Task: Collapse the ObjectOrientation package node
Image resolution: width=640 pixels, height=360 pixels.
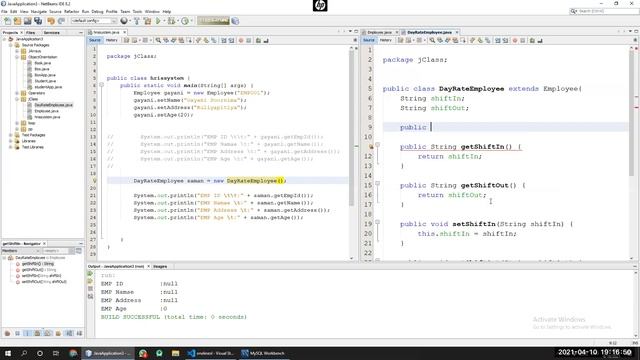Action: point(17,57)
